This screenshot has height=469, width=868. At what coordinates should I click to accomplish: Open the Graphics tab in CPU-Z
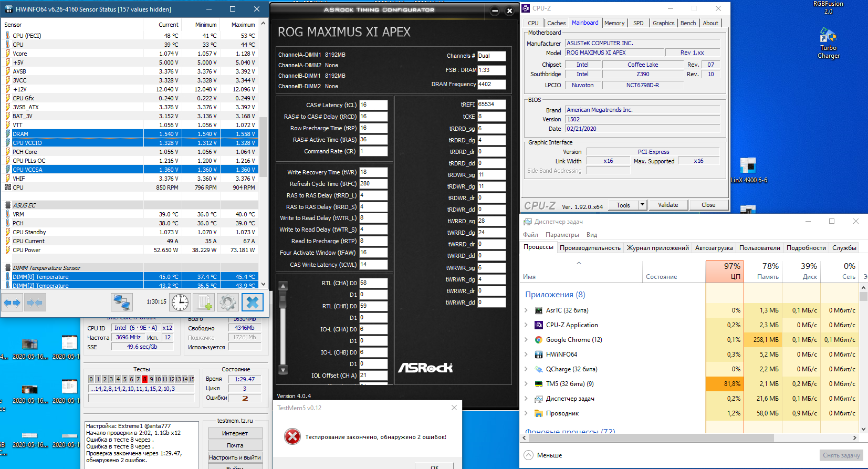[664, 23]
